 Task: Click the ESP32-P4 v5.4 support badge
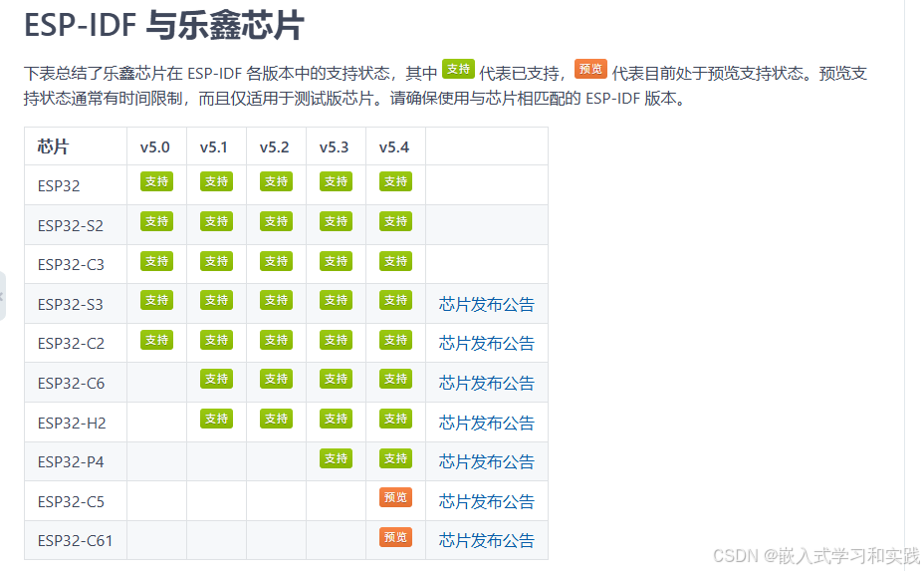[x=395, y=459]
